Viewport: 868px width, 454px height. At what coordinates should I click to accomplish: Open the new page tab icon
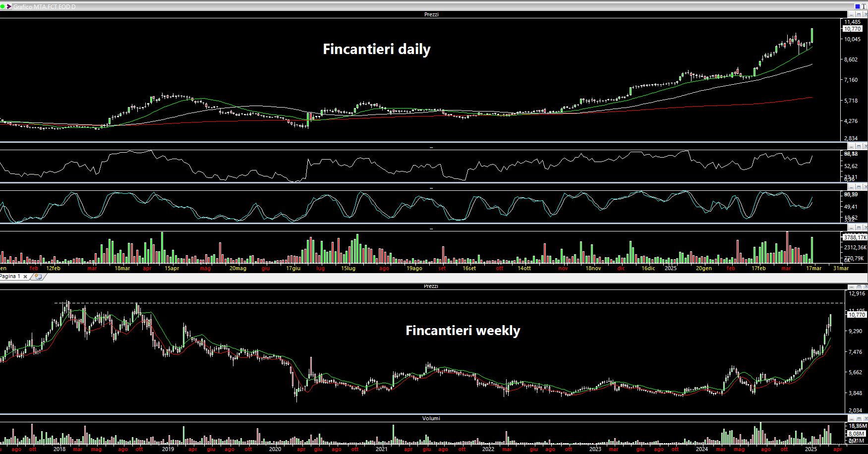tap(38, 277)
